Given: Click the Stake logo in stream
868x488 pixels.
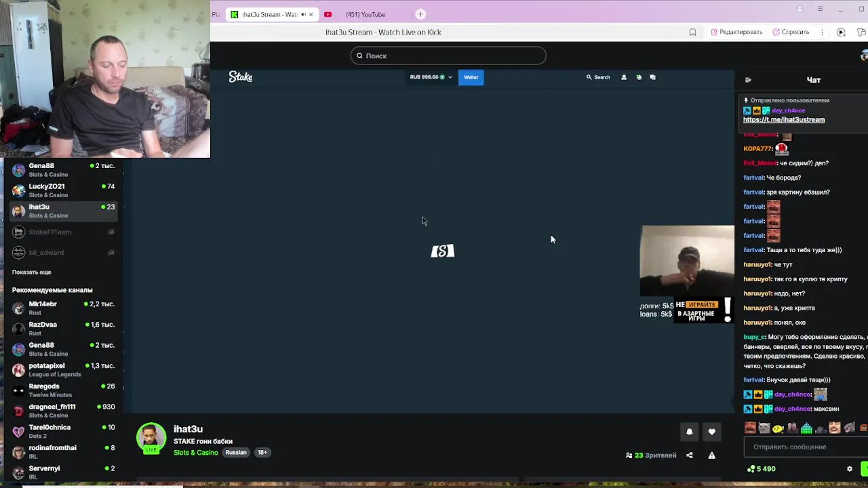Looking at the screenshot, I should pos(241,77).
